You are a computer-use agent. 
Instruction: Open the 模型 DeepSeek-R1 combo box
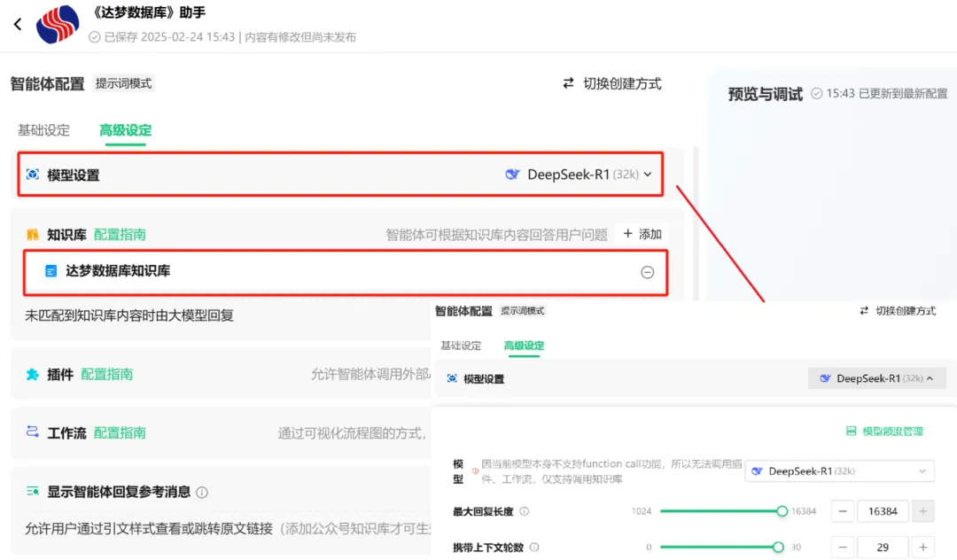(839, 471)
